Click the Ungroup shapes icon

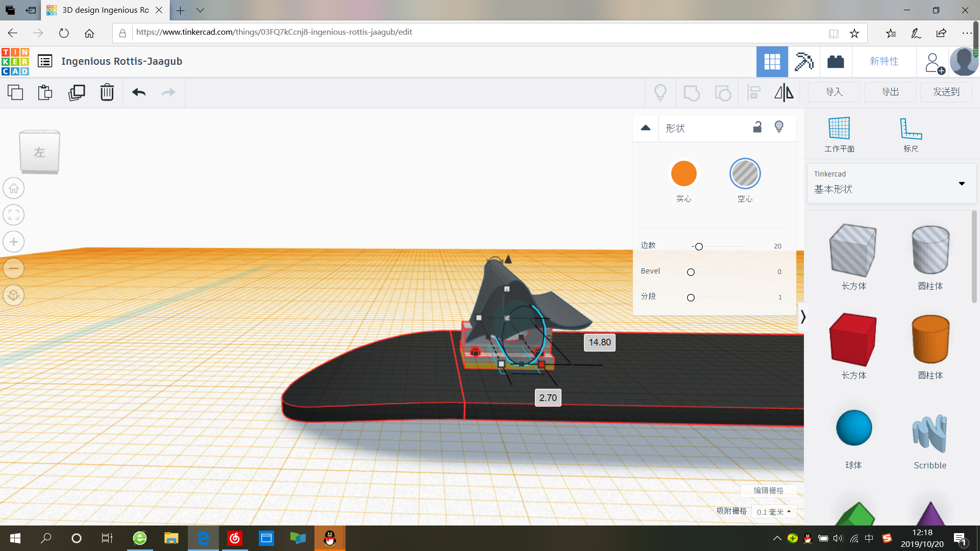coord(723,93)
